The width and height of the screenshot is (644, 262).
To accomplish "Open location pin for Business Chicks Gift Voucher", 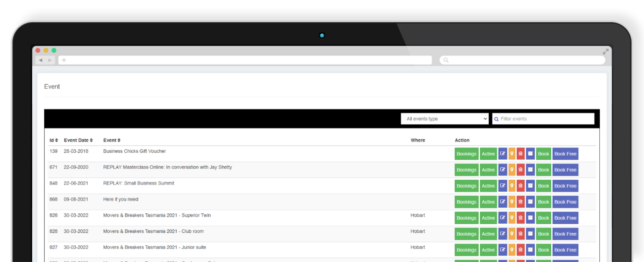I will 512,154.
